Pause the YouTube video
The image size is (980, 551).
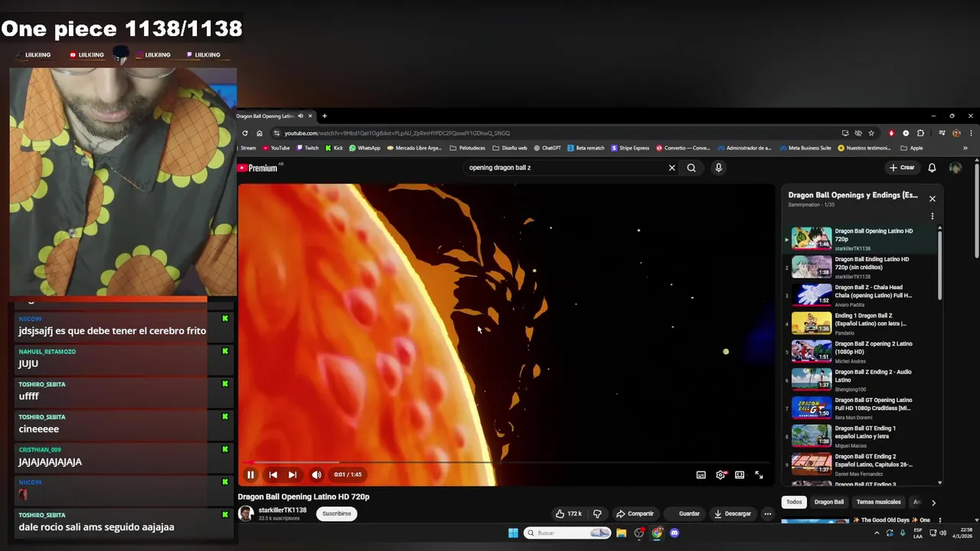pyautogui.click(x=250, y=474)
